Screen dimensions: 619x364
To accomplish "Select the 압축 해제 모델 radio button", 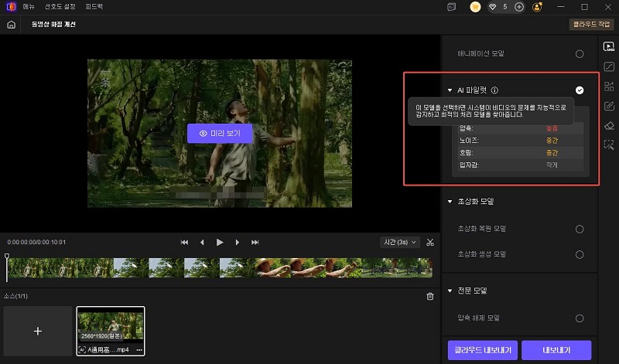I will pos(579,318).
